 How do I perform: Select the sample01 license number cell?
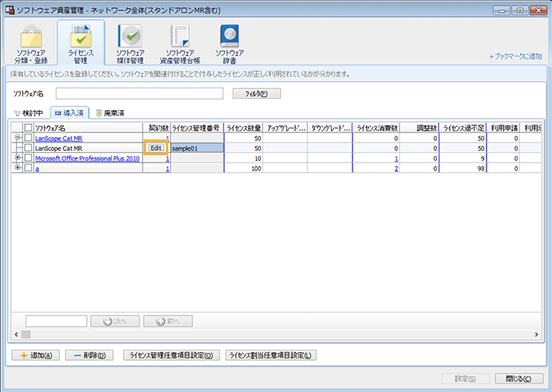pos(197,148)
